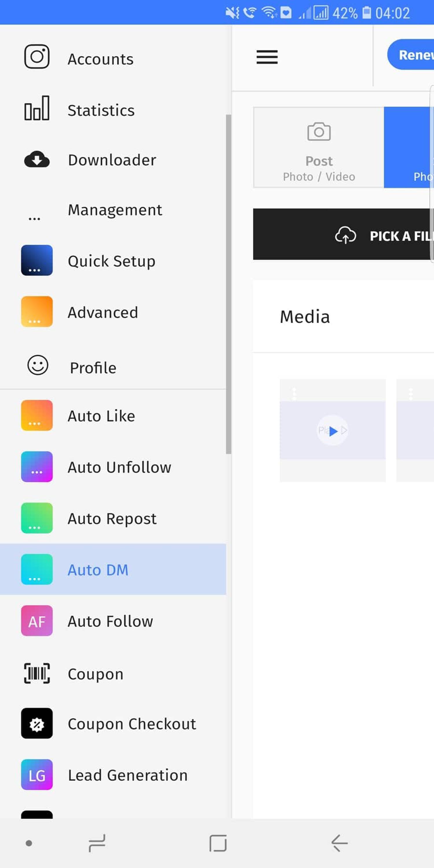
Task: Select highlighted Auto DM entry
Action: 113,569
